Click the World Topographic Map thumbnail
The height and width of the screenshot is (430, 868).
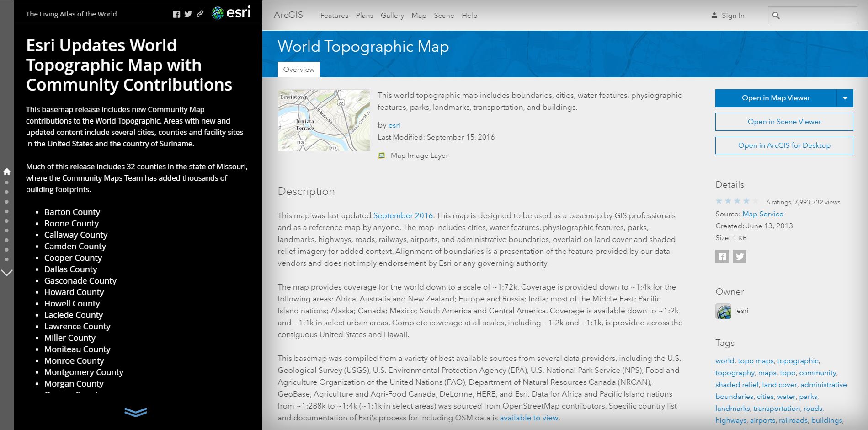[x=324, y=120]
